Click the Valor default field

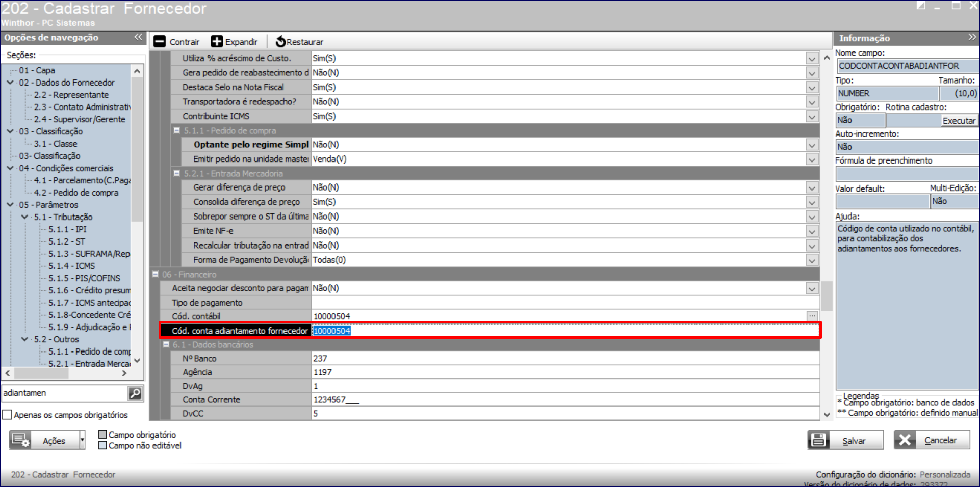pyautogui.click(x=883, y=201)
